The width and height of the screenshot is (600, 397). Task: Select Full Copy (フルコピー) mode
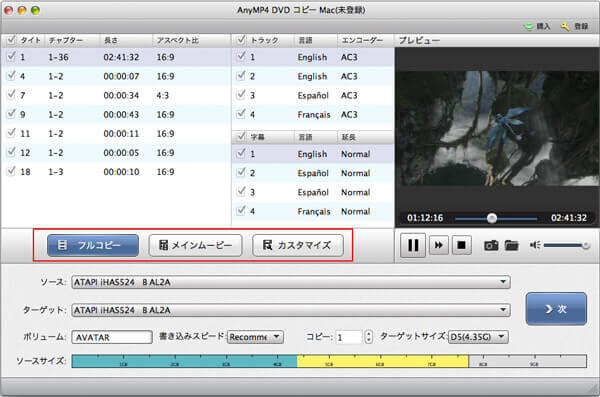click(x=93, y=245)
